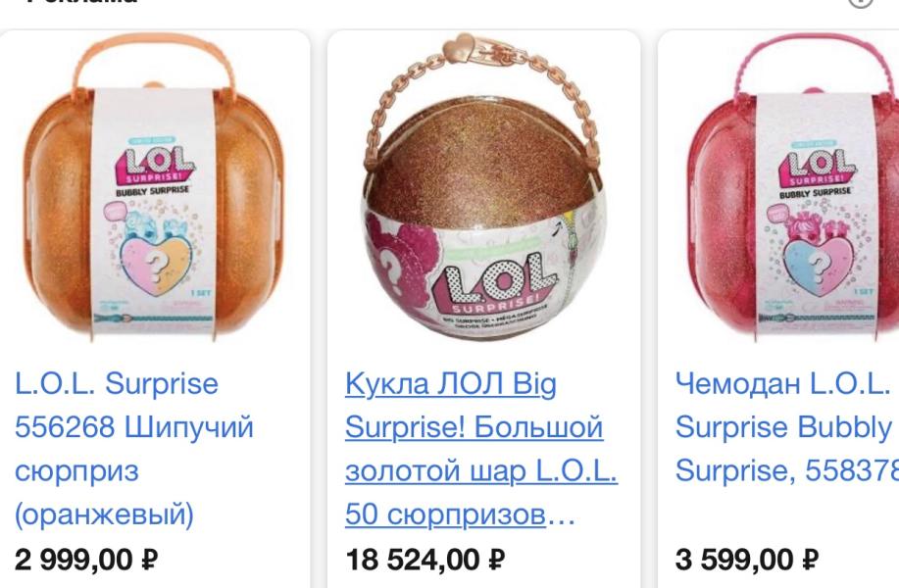
Task: Open link 'L.O.L. Surprise 556268 Шипучий сюрприз'
Action: 133,427
